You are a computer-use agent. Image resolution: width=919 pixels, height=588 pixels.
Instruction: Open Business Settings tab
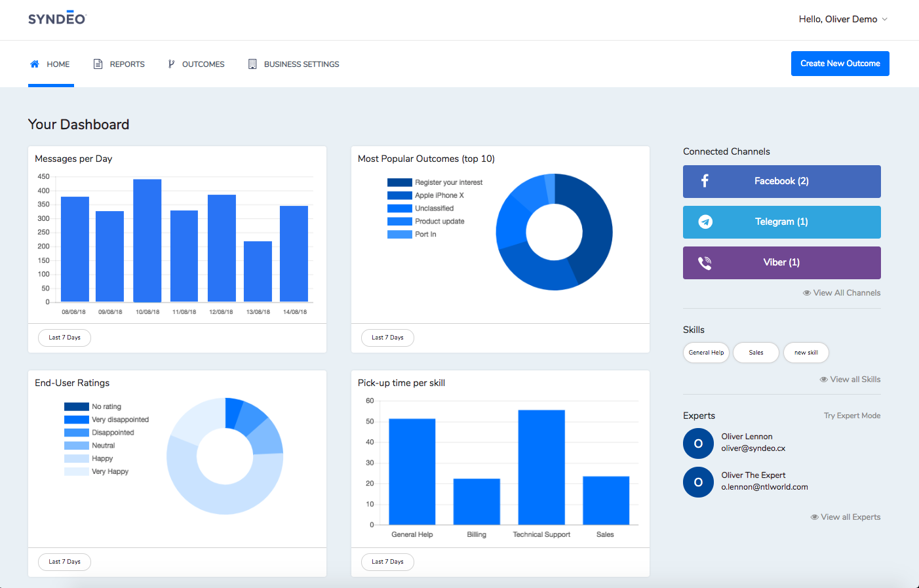[294, 64]
